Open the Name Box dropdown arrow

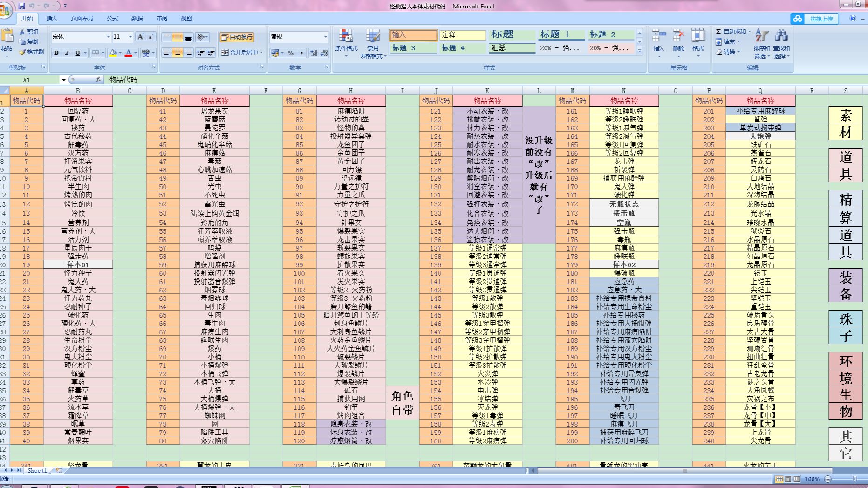coord(63,80)
